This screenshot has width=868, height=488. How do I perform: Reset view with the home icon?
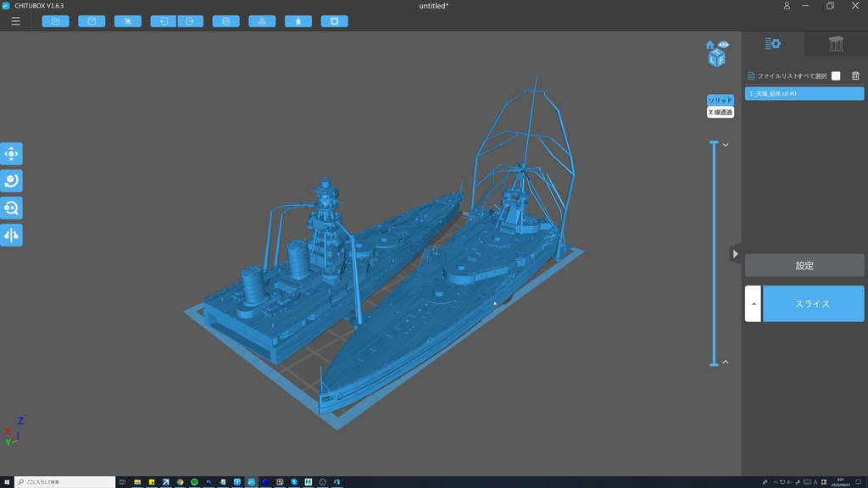(709, 45)
